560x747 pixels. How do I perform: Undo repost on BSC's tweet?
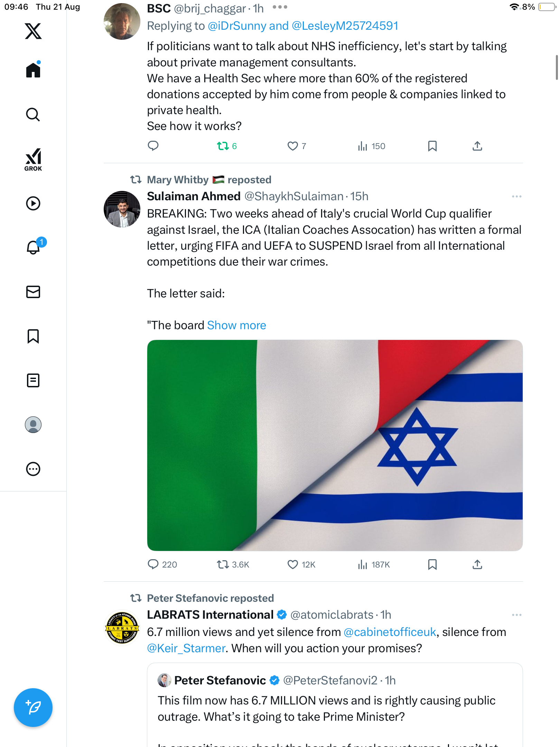pyautogui.click(x=223, y=146)
